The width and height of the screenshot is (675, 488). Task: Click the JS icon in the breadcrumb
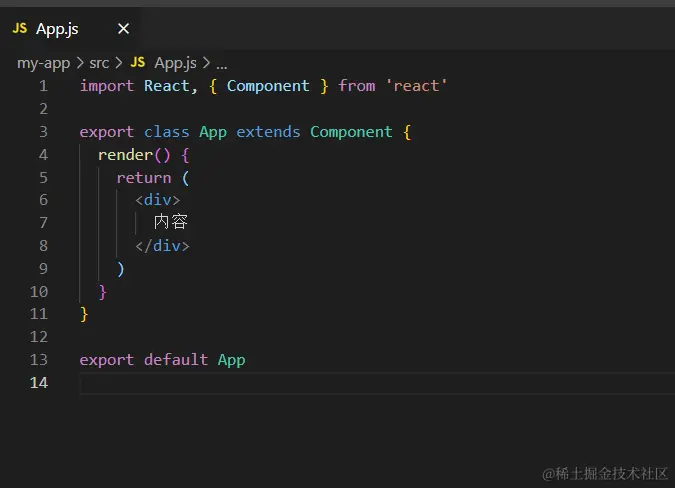tap(138, 62)
